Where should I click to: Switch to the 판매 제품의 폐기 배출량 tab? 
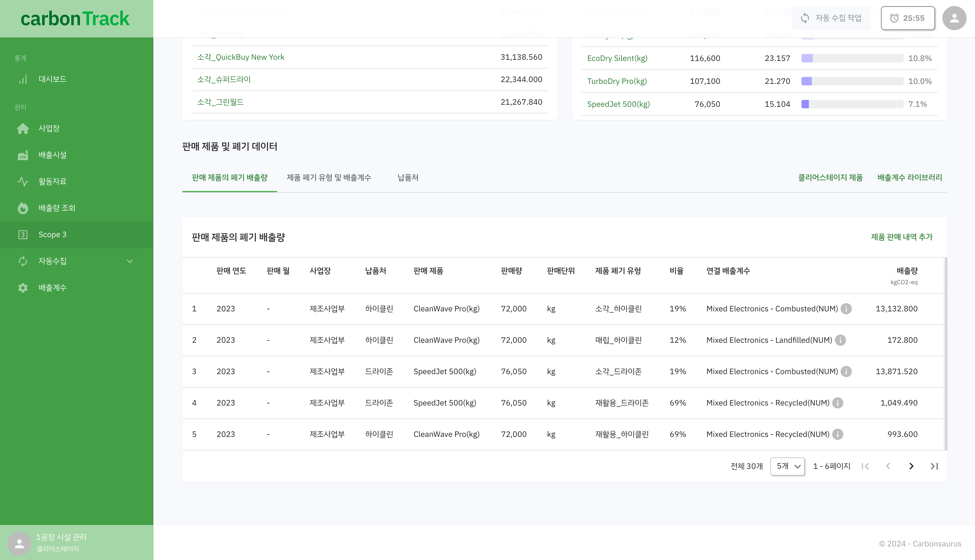pyautogui.click(x=230, y=178)
